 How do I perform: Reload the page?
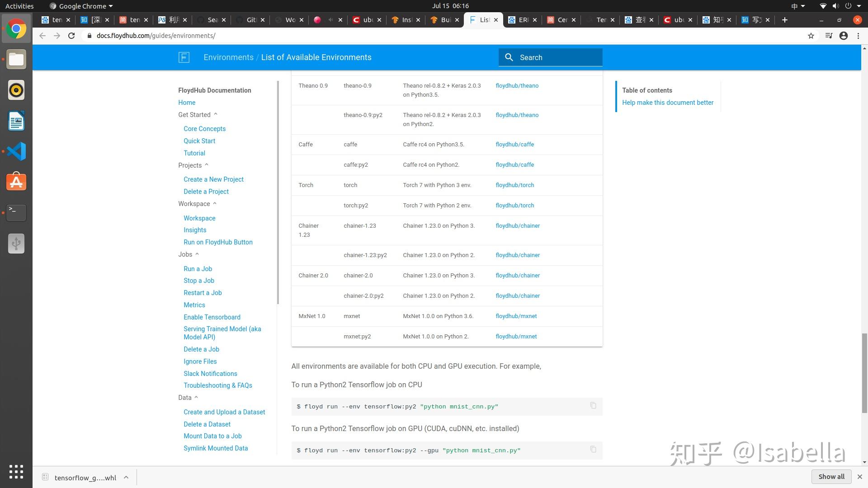(71, 36)
